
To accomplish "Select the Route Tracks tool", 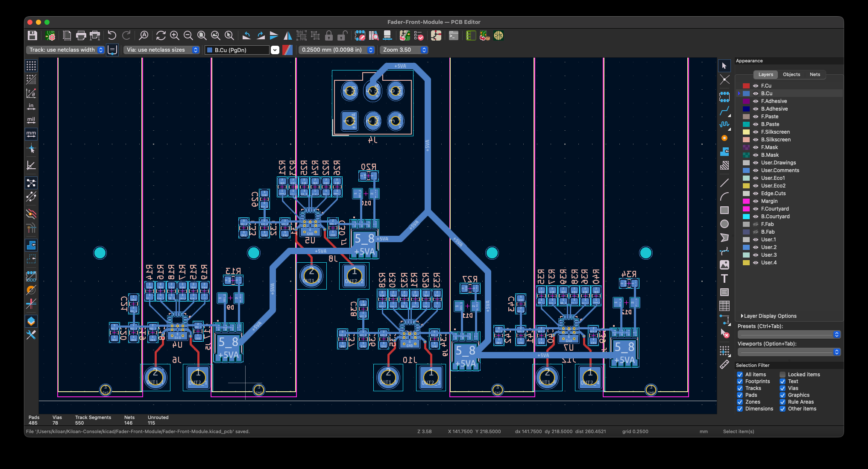I will [x=724, y=111].
